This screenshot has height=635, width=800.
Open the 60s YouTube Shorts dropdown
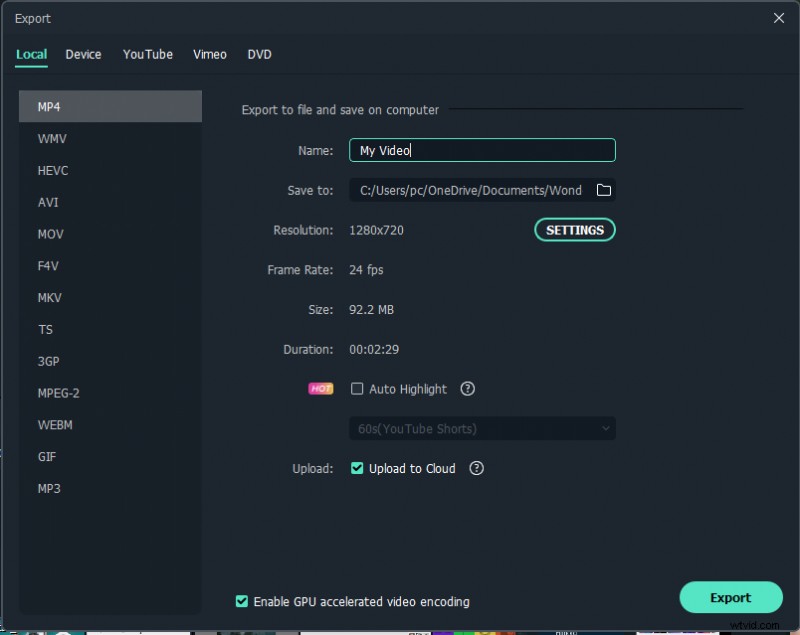[482, 428]
